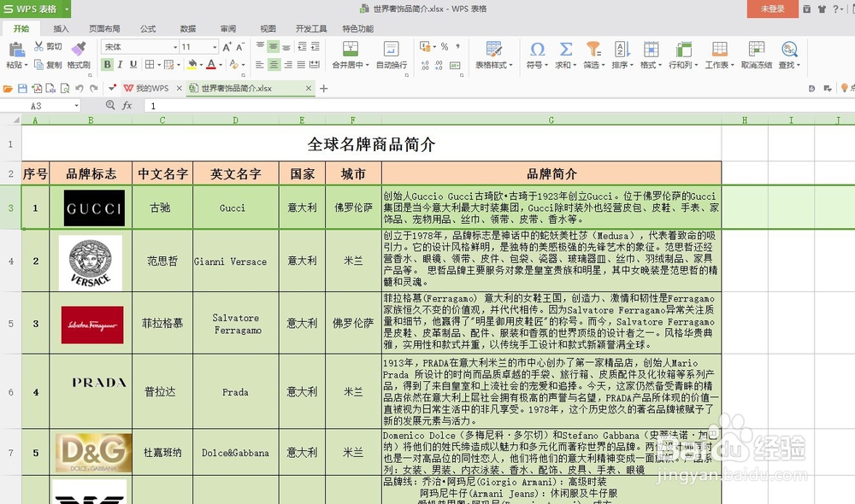The width and height of the screenshot is (855, 504).
Task: Open the font size 11 dropdown
Action: (x=215, y=47)
